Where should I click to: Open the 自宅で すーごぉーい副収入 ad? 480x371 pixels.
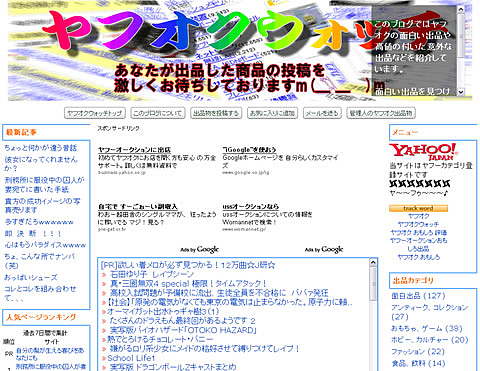(x=138, y=207)
